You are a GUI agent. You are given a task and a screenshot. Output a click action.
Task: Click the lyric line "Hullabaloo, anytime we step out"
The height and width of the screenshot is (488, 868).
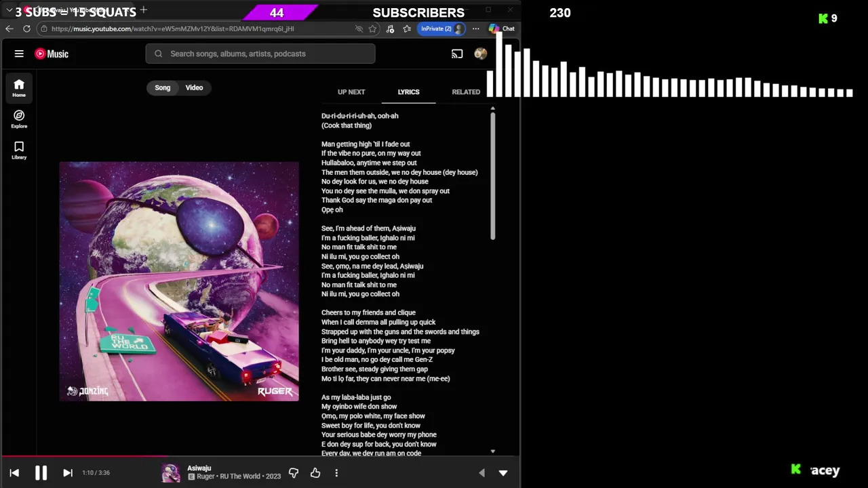coord(369,163)
